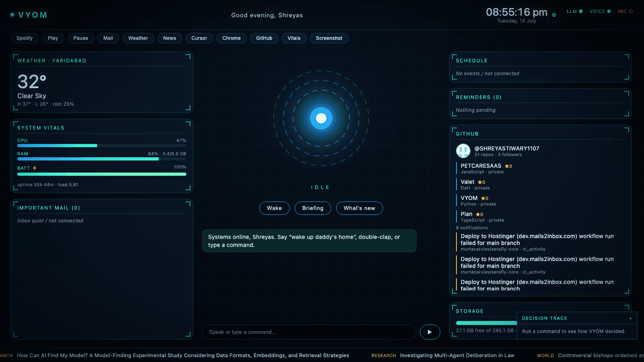Open the settings gear beside the clock
Image resolution: width=644 pixels, height=362 pixels.
point(554,15)
